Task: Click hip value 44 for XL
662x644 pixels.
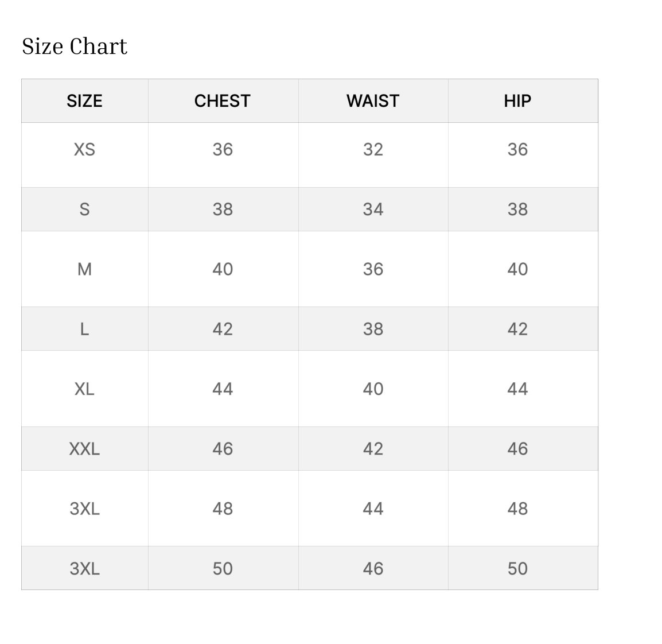Action: coord(517,389)
